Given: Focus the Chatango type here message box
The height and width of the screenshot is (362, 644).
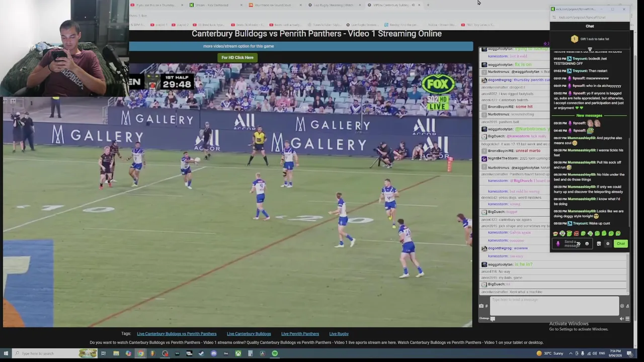Looking at the screenshot, I should 554,306.
